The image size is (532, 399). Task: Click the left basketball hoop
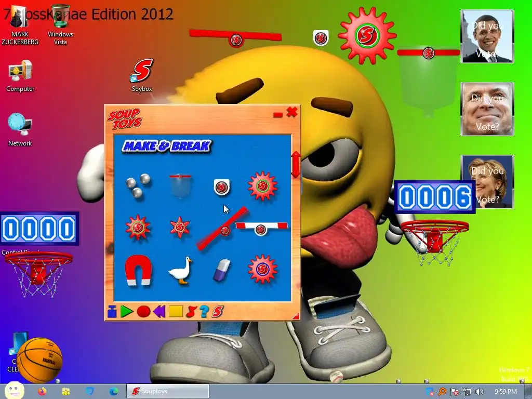point(38,274)
